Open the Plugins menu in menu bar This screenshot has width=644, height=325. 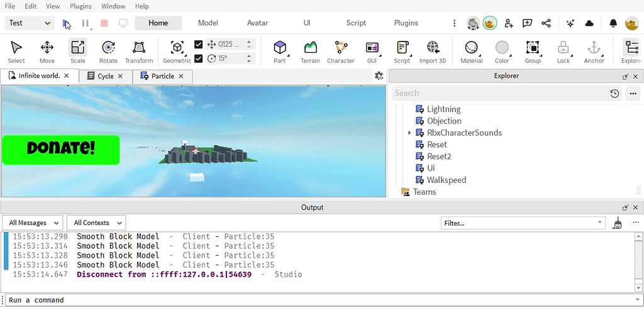tap(80, 6)
